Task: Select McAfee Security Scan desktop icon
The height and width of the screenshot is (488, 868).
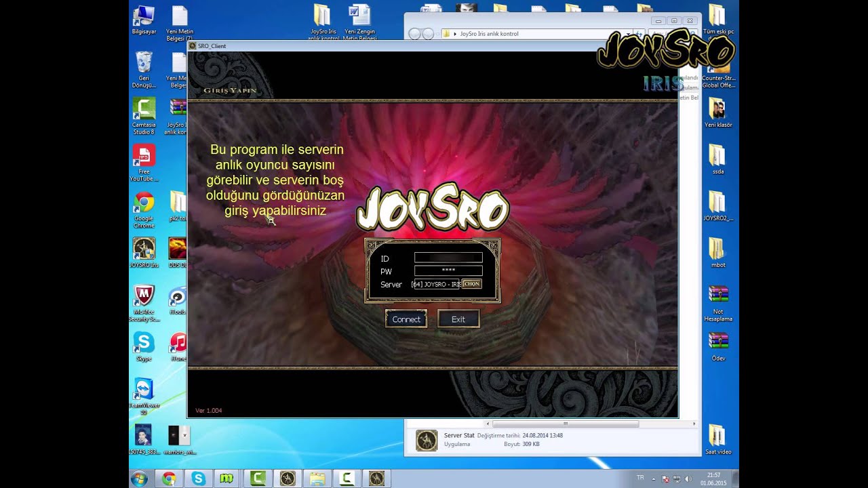Action: pyautogui.click(x=144, y=303)
